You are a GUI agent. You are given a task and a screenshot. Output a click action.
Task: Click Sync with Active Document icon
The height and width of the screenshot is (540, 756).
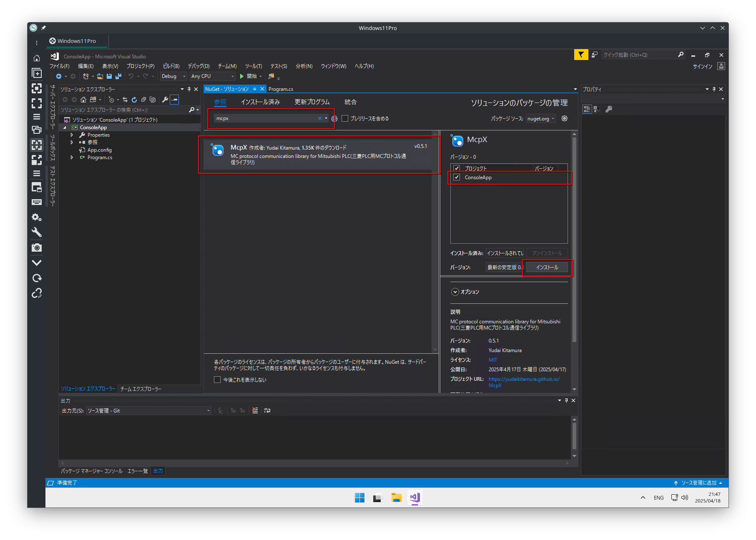(125, 100)
